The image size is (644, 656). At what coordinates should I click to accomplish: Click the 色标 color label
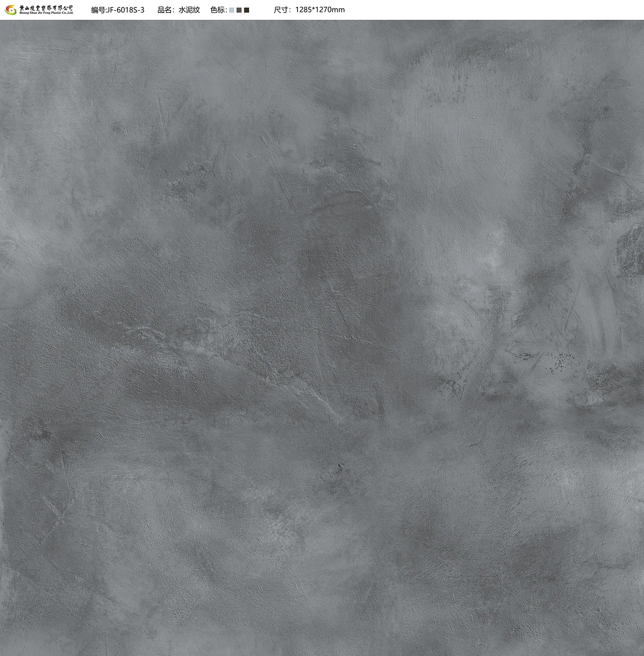[x=218, y=10]
